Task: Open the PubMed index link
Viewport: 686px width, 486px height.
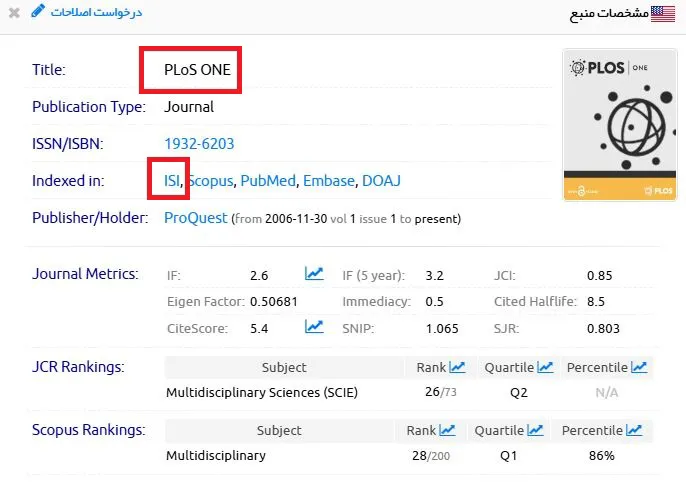Action: click(x=268, y=181)
